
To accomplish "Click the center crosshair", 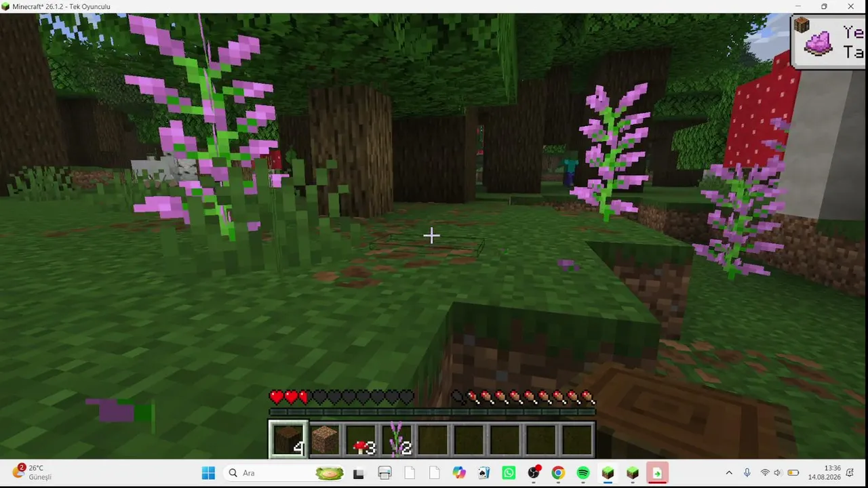I will tap(431, 236).
